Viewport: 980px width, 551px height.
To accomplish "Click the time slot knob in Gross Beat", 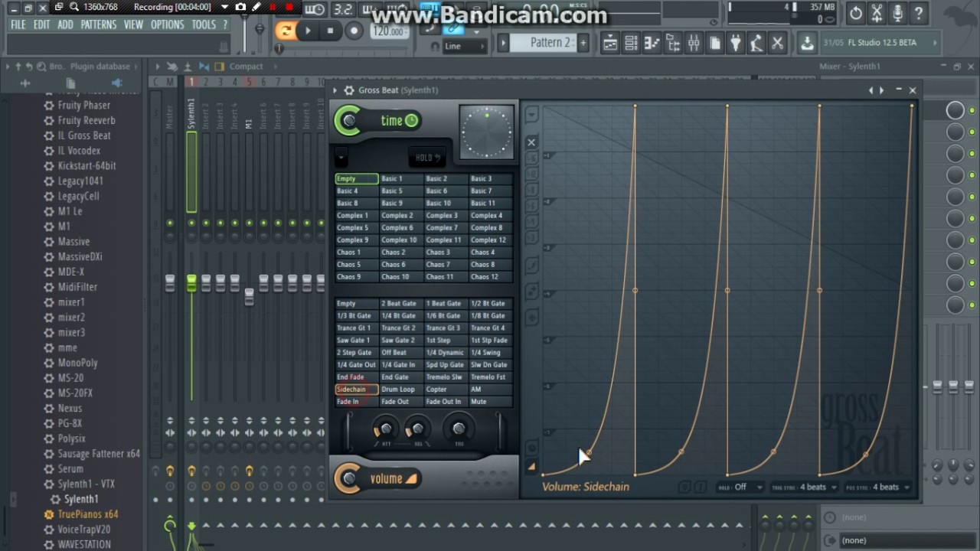I will click(x=349, y=120).
